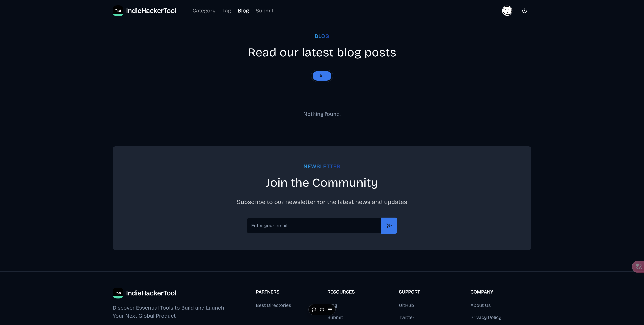Select the All blog filter pill
The height and width of the screenshot is (325, 644).
tap(322, 76)
